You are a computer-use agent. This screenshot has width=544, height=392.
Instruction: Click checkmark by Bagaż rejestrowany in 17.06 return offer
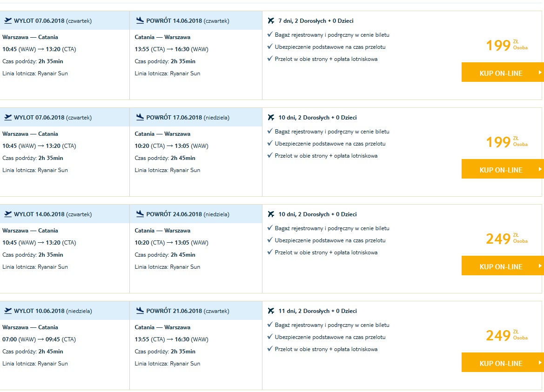tap(270, 131)
